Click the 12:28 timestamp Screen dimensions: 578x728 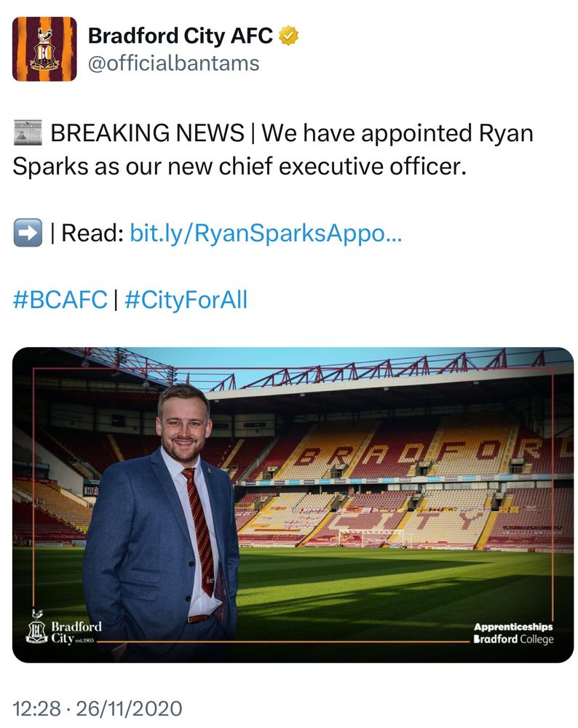point(37,708)
